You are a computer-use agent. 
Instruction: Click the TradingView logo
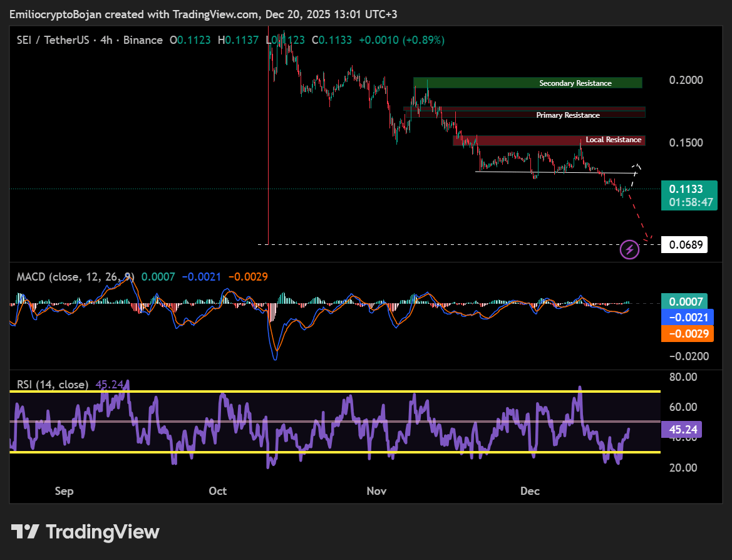point(83,532)
